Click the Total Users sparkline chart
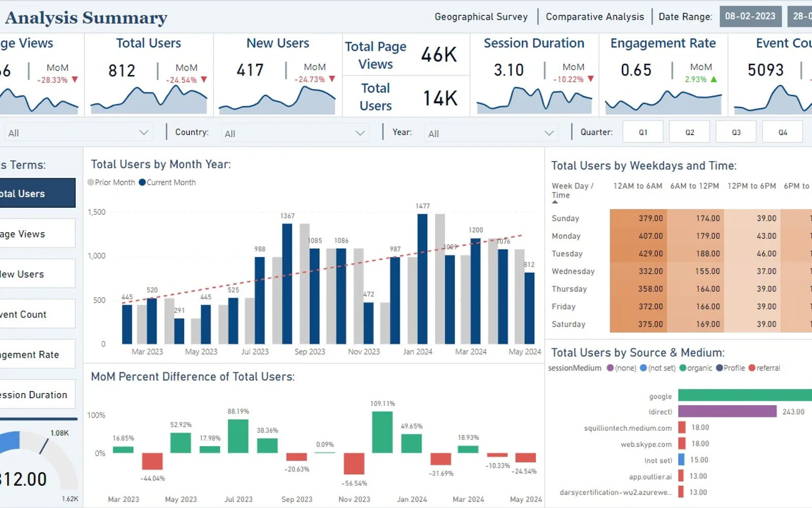The height and width of the screenshot is (508, 812). click(x=149, y=100)
